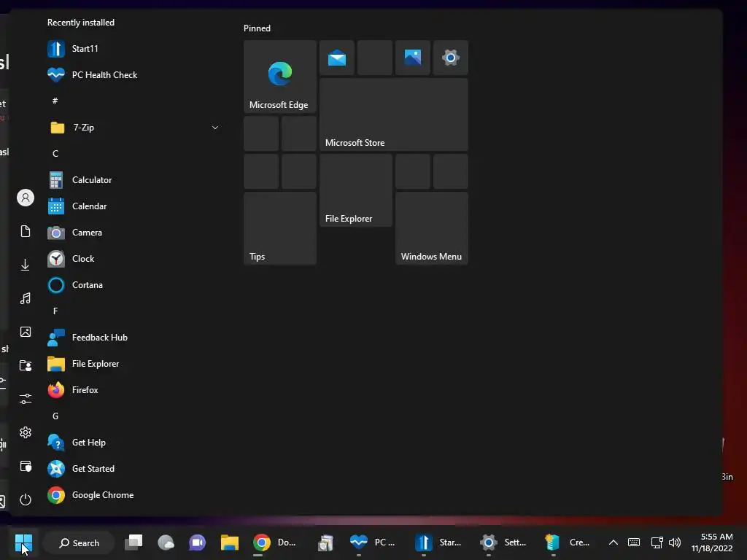This screenshot has width=747, height=560.
Task: Open the 7-Zip folder entry
Action: coord(135,128)
